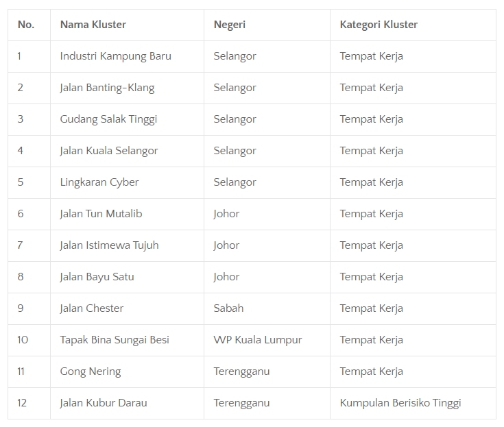Click on "Gudang Salak Tinggi" entry
504x427 pixels.
pos(109,119)
